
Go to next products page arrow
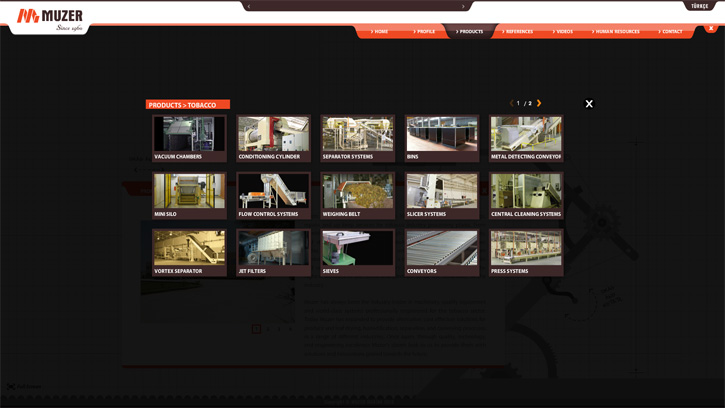(539, 103)
